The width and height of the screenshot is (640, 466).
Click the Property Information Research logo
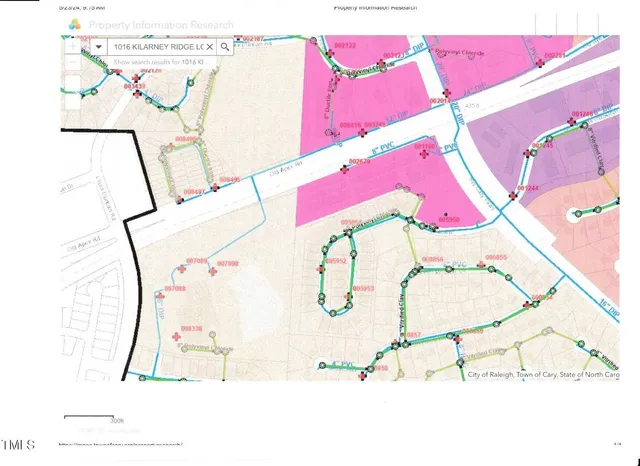pyautogui.click(x=74, y=25)
